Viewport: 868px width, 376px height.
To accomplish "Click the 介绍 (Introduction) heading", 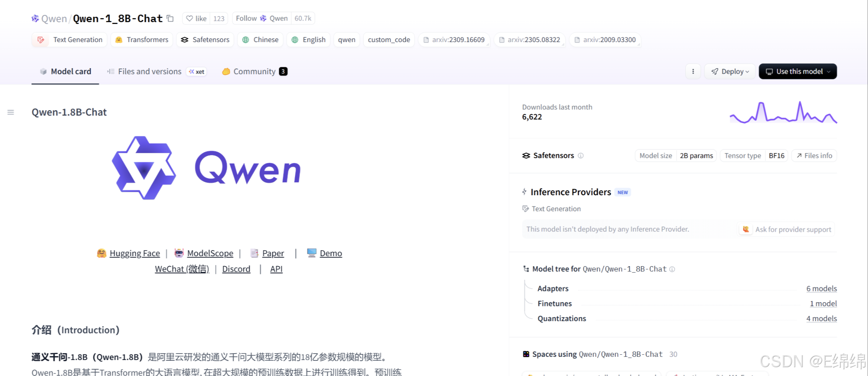I will click(x=75, y=330).
